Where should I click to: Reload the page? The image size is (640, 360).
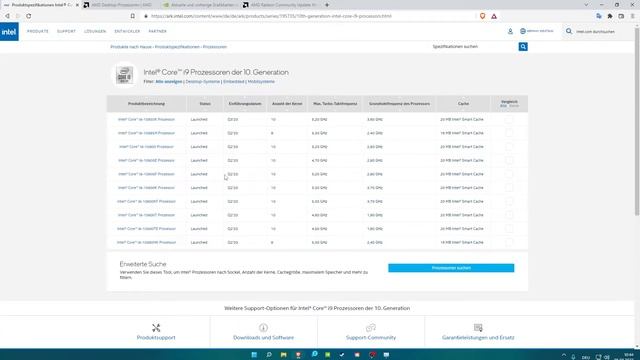(x=29, y=16)
